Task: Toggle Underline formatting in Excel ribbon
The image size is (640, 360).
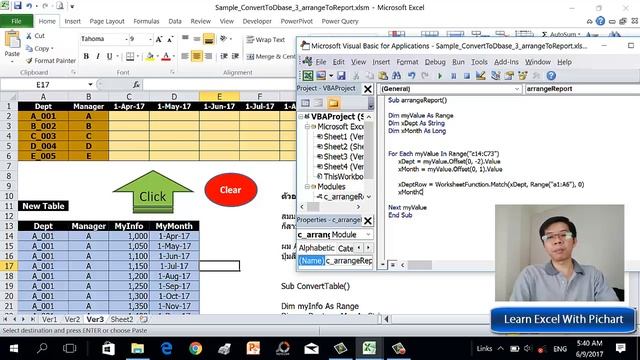Action: (109, 56)
